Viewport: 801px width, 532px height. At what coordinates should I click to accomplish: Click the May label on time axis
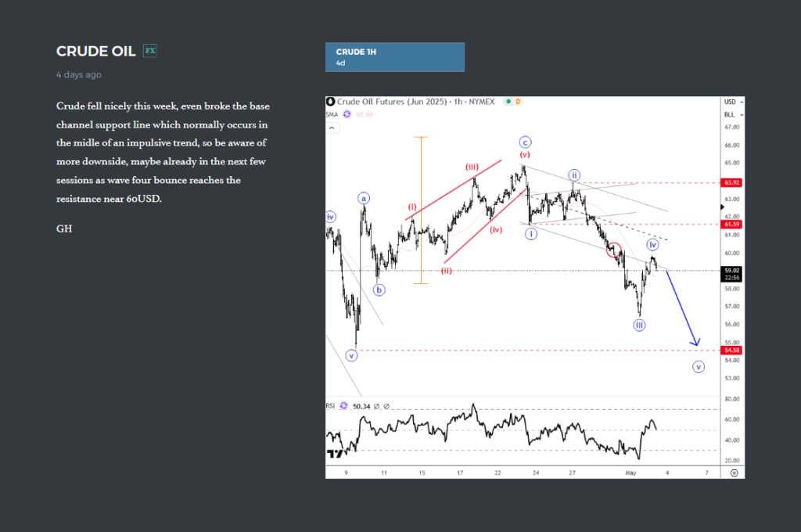[630, 473]
